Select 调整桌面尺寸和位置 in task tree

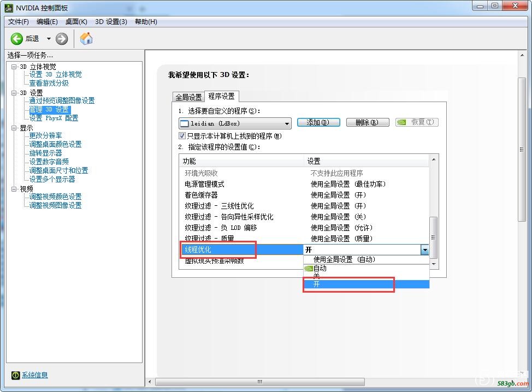coord(58,170)
